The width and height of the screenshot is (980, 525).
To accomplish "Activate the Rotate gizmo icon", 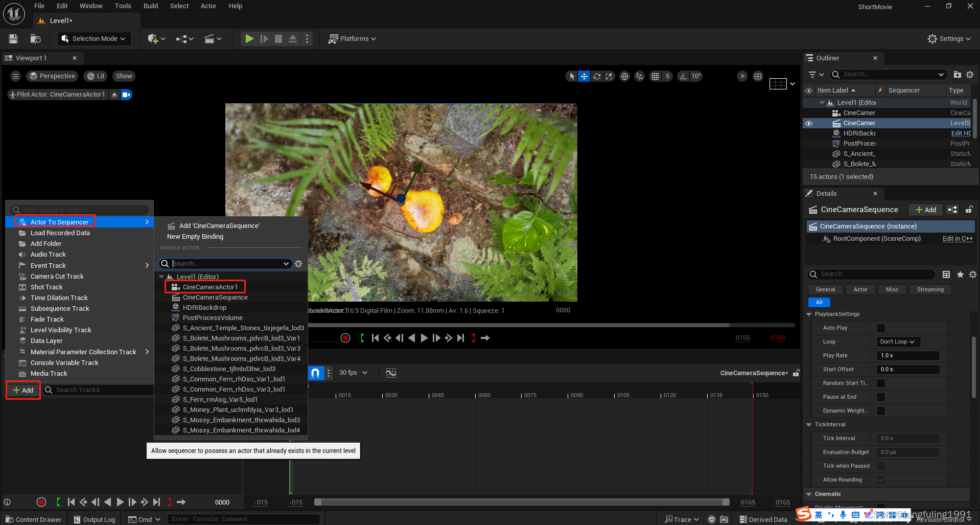I will 597,76.
